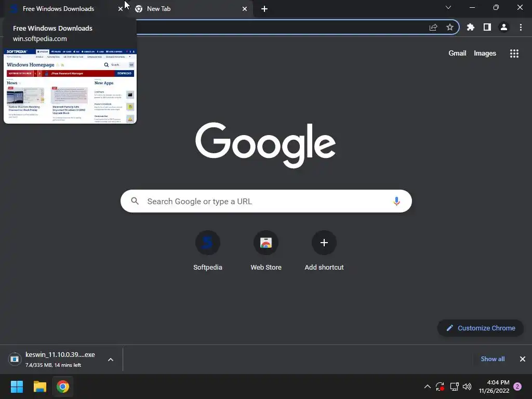
Task: Click the sync tray icon with red dot
Action: (x=440, y=387)
